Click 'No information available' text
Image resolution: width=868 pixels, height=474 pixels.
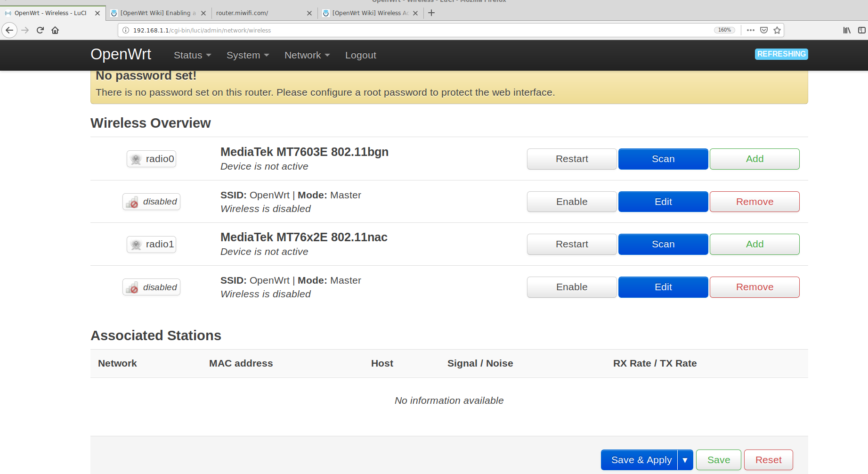(449, 400)
